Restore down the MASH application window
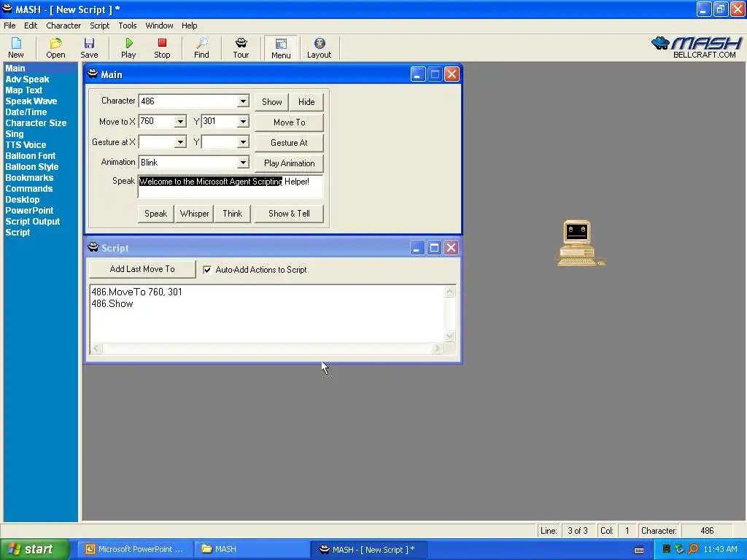Viewport: 747px width, 560px height. tap(720, 9)
